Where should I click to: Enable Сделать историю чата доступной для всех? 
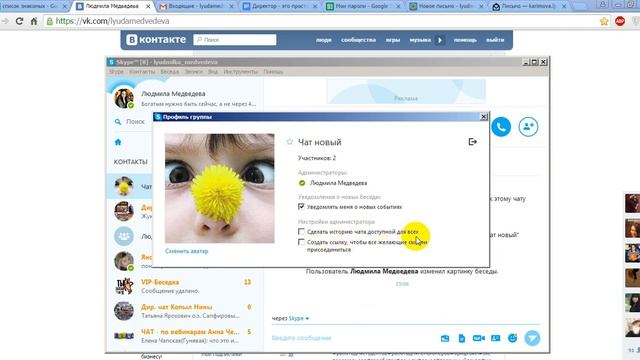301,231
